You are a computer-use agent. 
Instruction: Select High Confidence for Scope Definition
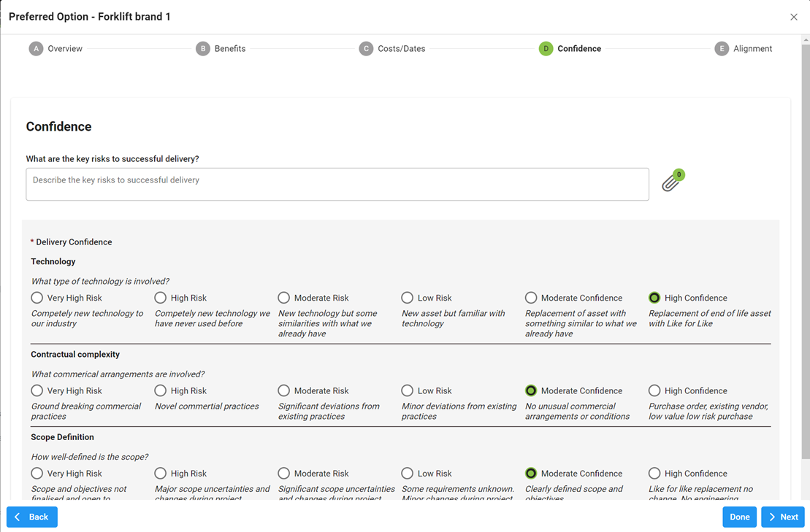click(654, 473)
